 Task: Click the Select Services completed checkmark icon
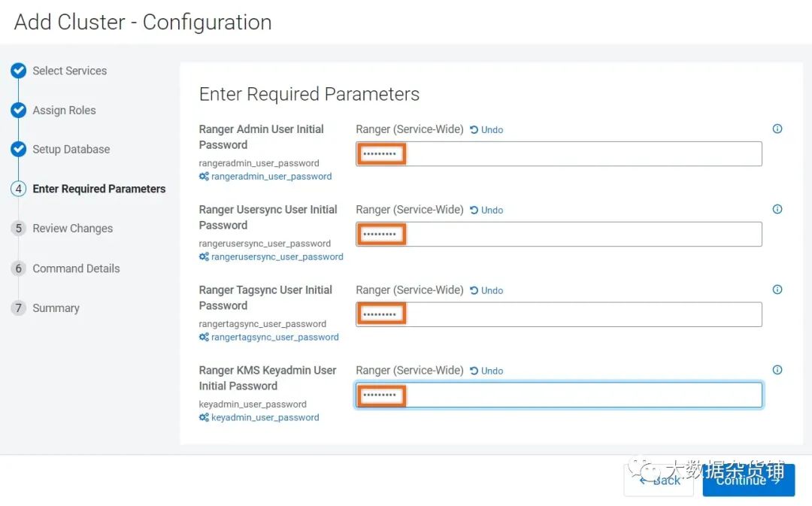(19, 71)
